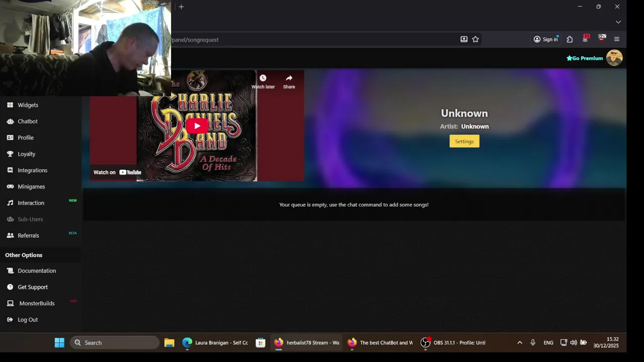This screenshot has width=644, height=362.
Task: Click the Get Support question icon
Action: tap(10, 287)
